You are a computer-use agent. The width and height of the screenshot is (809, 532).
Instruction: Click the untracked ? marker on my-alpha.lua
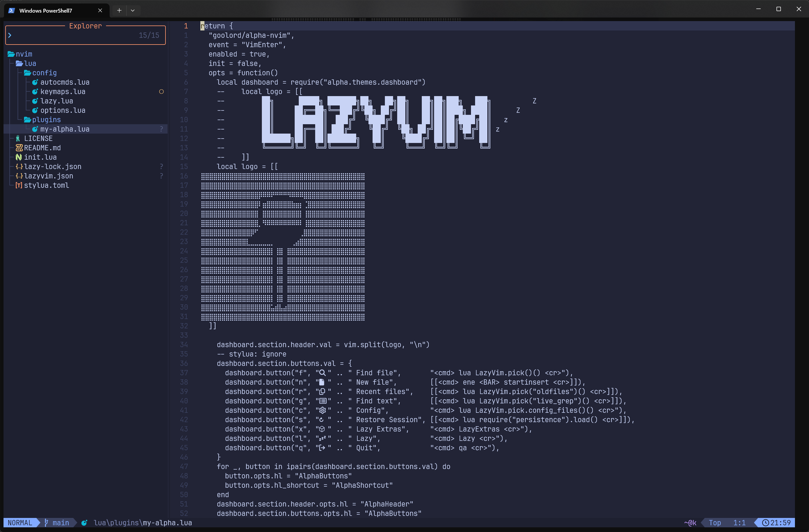161,129
